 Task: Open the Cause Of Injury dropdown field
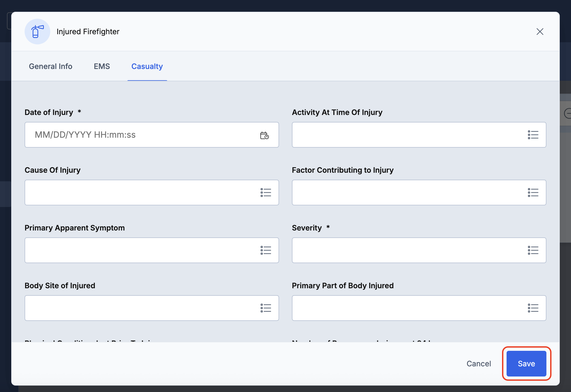tap(139, 193)
